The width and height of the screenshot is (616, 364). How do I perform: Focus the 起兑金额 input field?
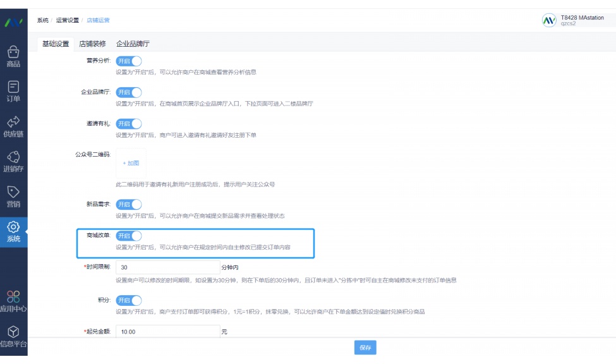[168, 331]
